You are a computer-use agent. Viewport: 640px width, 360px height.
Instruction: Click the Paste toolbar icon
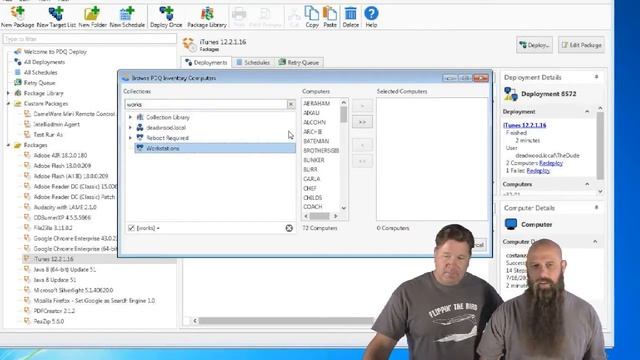pos(330,13)
